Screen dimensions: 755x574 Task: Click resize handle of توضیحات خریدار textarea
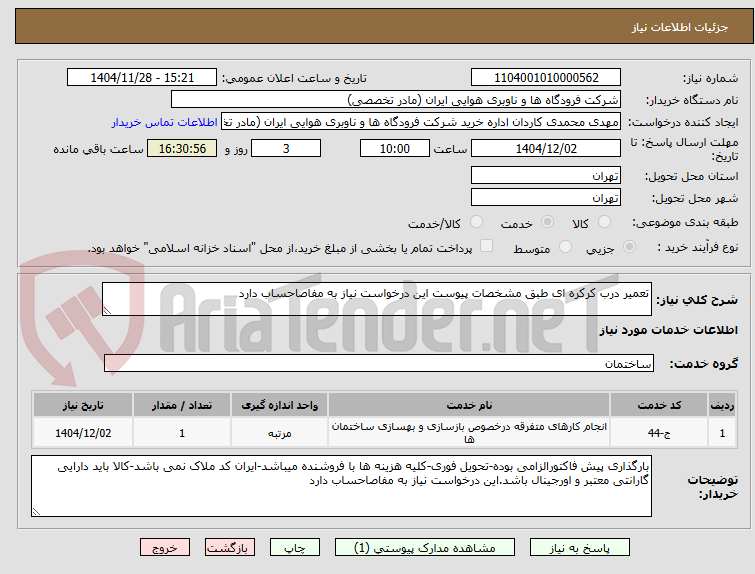pyautogui.click(x=36, y=511)
